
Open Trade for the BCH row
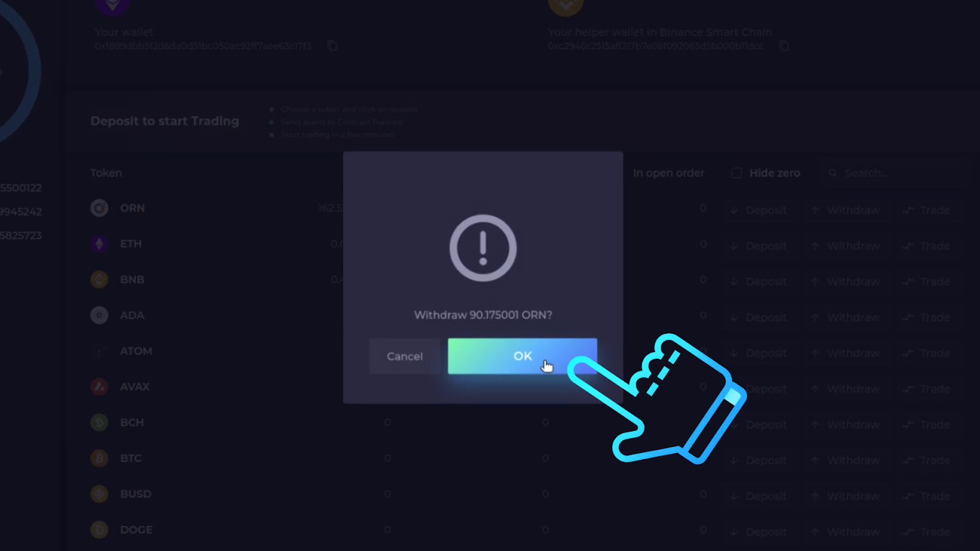tap(927, 425)
